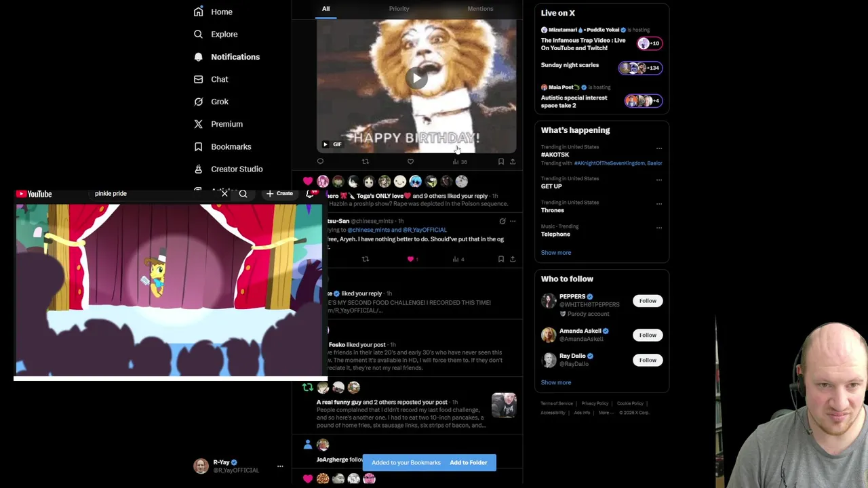The height and width of the screenshot is (488, 868).
Task: Follow PEPPERS account
Action: click(648, 301)
